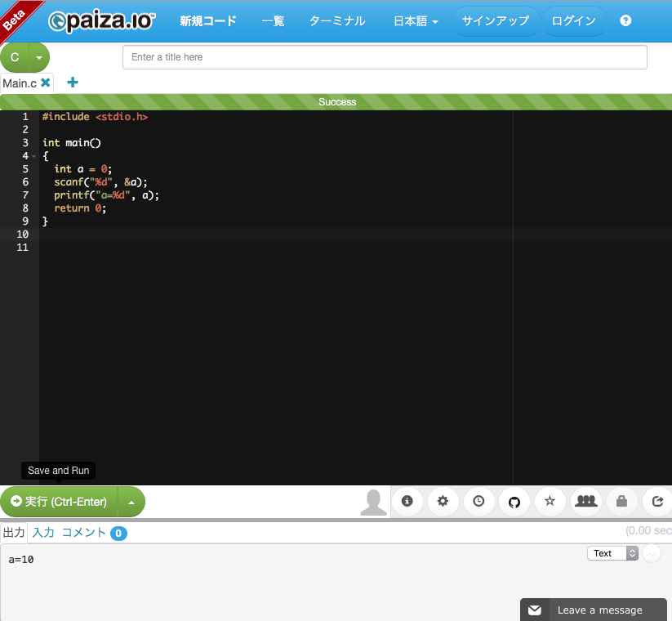Screen dimensions: 672x621
Task: Expand the C language selector dropdown
Action: [38, 58]
